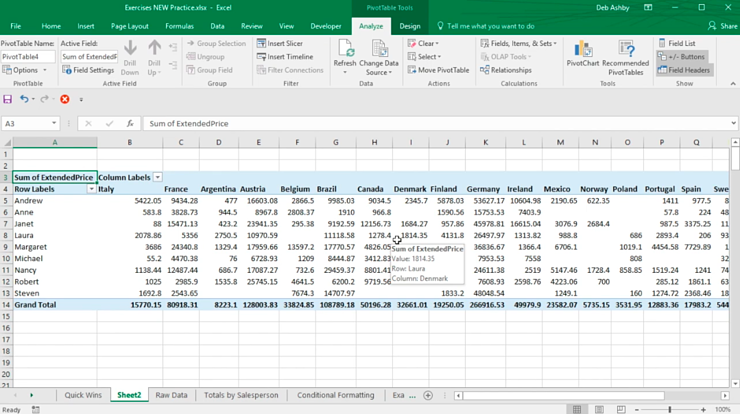Click the PivotTable Name field
740x414 pixels.
[x=28, y=57]
